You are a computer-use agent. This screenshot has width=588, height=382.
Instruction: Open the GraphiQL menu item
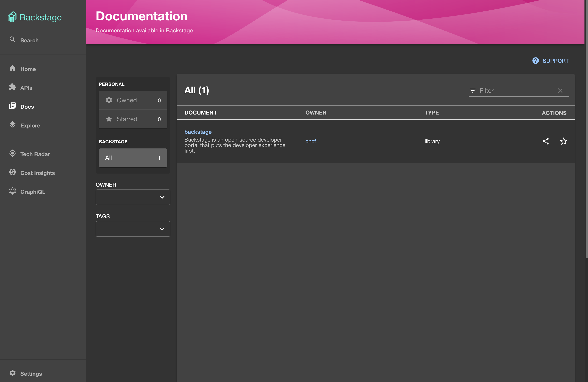pos(43,192)
